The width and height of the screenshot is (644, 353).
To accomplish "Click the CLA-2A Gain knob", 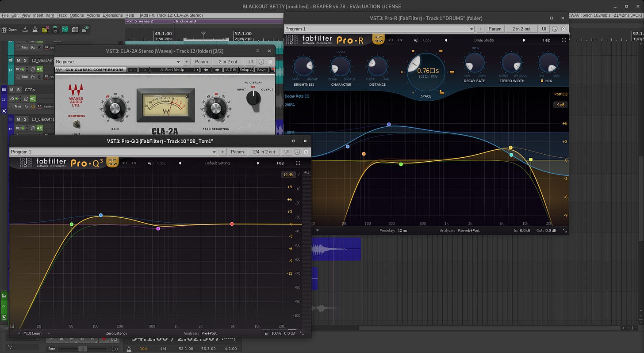I will 115,107.
